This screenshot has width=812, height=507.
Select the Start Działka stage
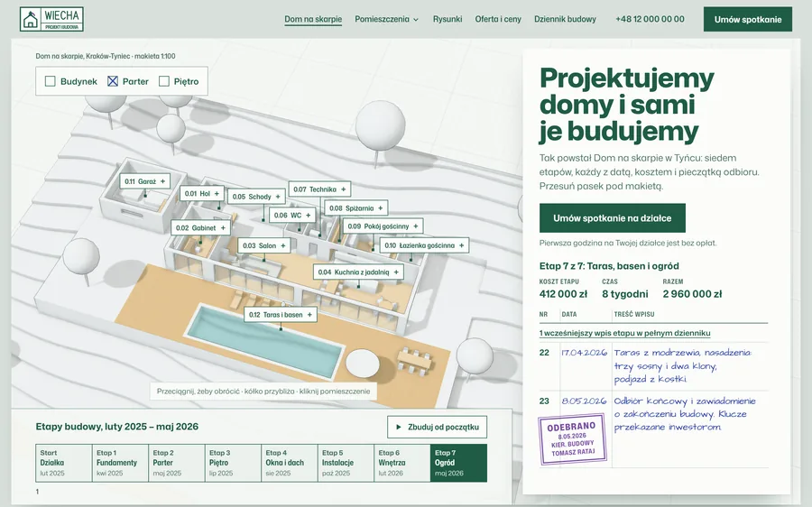pos(64,463)
